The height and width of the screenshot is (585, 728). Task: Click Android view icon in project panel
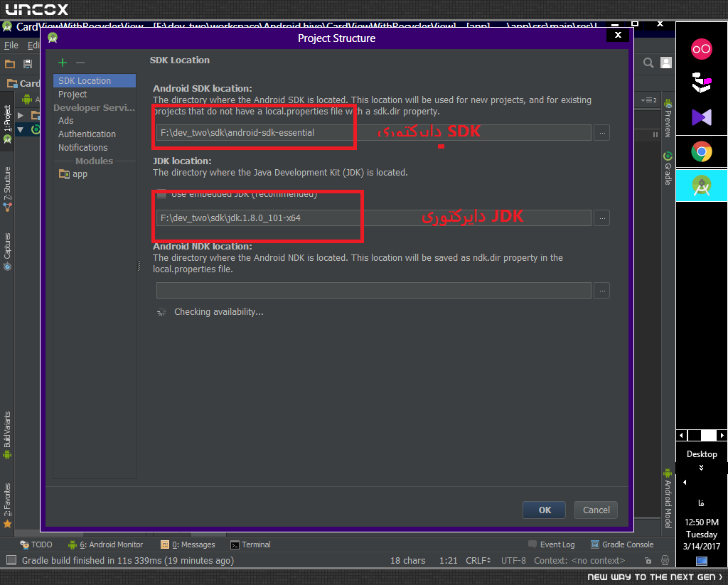[27, 99]
